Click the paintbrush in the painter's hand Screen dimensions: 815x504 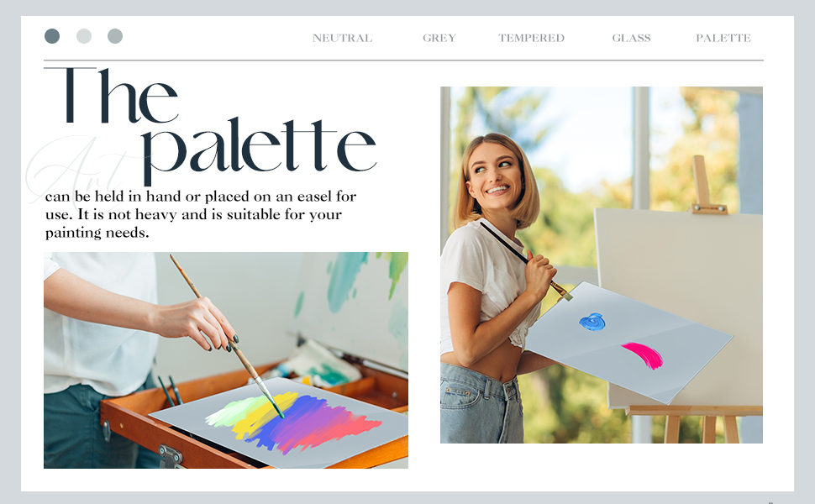227,336
